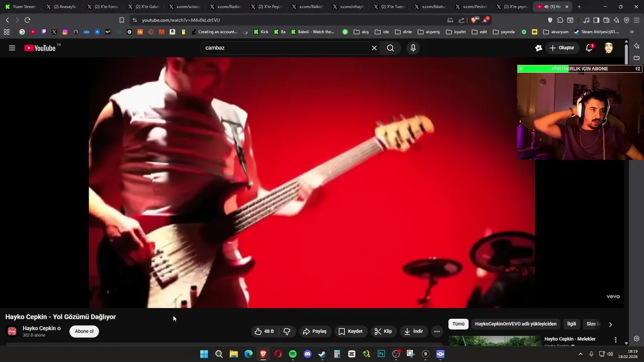Save the video with Kaydet
The height and width of the screenshot is (362, 644).
pos(350,331)
